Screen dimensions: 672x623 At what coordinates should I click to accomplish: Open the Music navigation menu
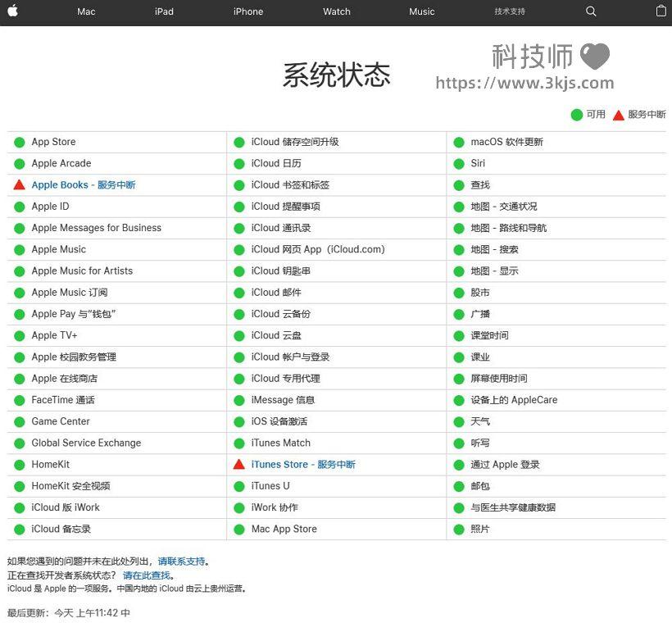pos(422,11)
